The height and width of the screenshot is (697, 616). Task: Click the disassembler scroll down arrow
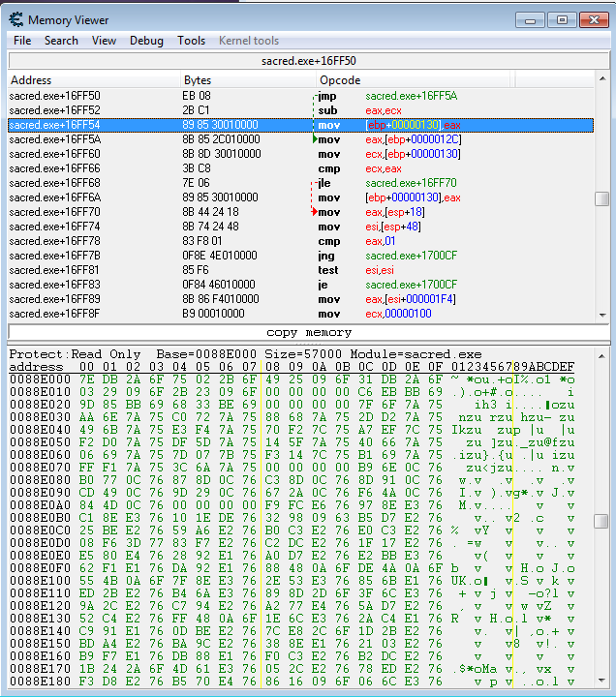tap(601, 314)
